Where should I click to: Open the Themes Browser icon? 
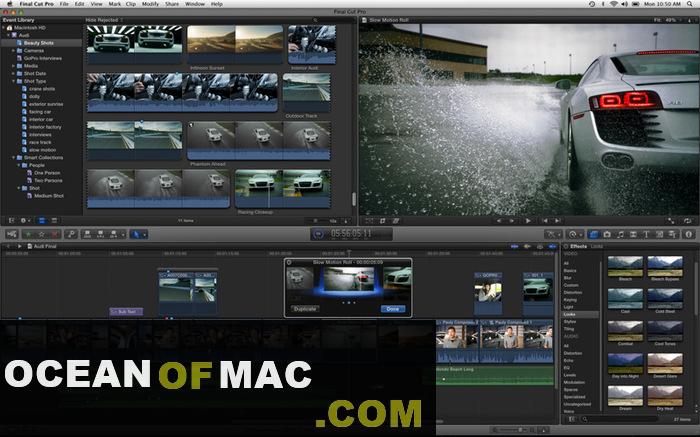(672, 234)
